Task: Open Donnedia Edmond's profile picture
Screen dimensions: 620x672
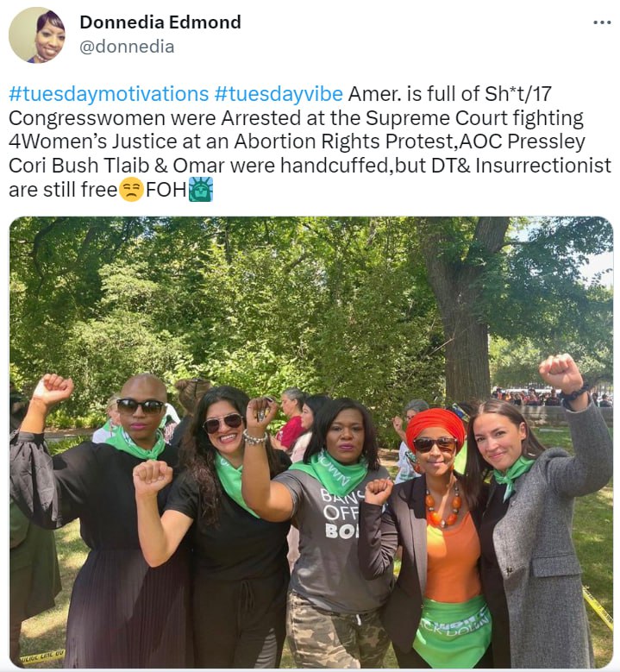Action: (x=37, y=35)
